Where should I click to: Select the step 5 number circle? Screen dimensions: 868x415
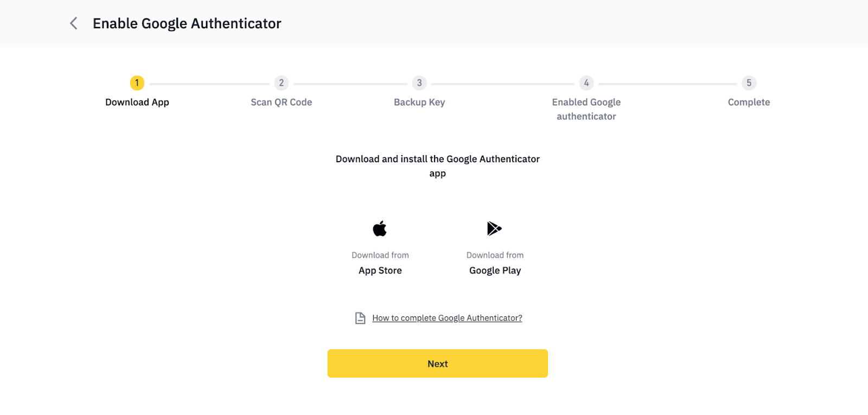749,83
